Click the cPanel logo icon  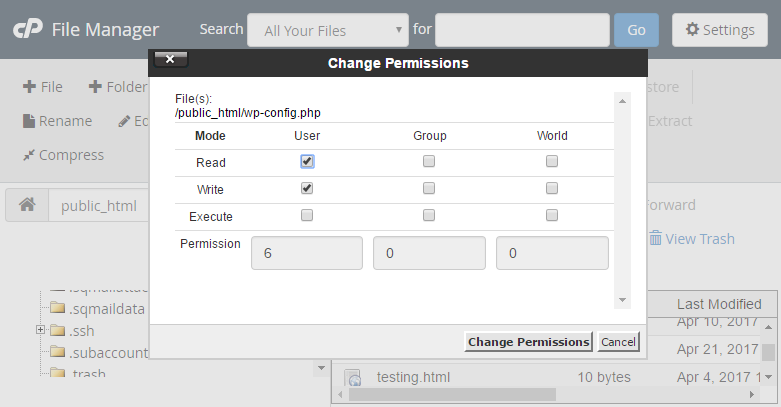[27, 30]
